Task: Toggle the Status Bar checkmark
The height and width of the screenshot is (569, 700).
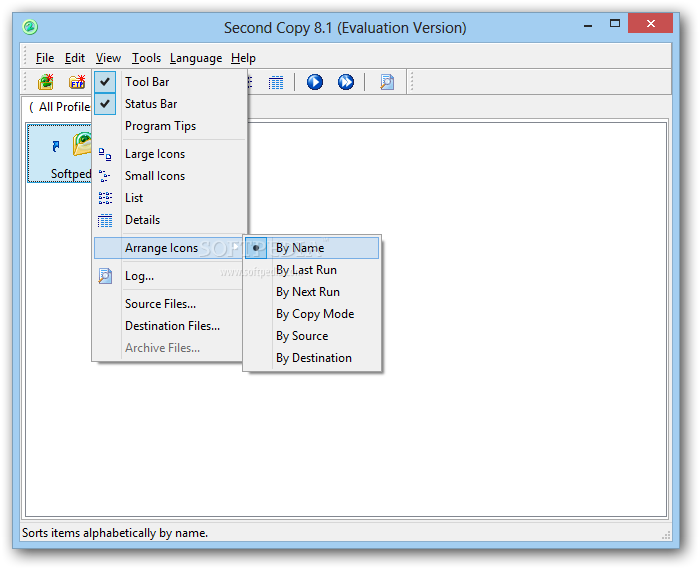Action: coord(105,104)
